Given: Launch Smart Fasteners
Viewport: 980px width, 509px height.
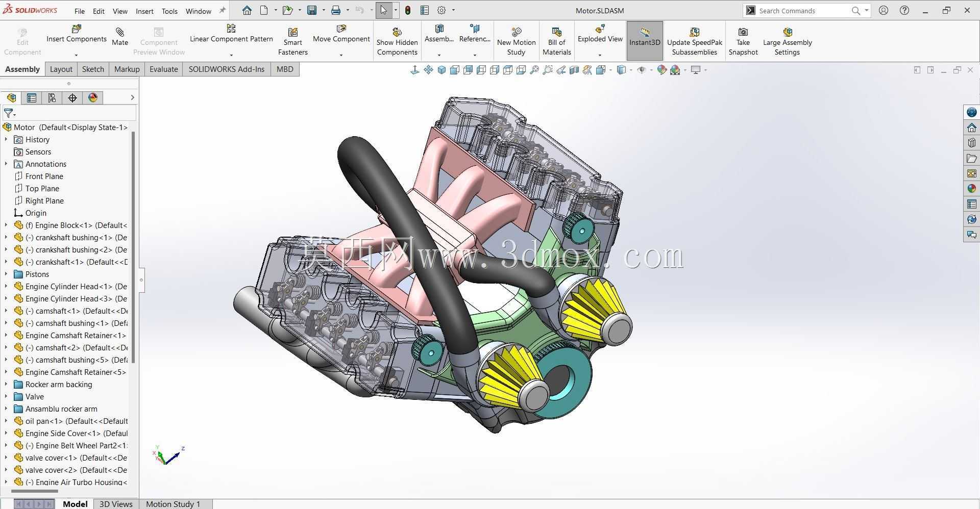Looking at the screenshot, I should point(293,41).
